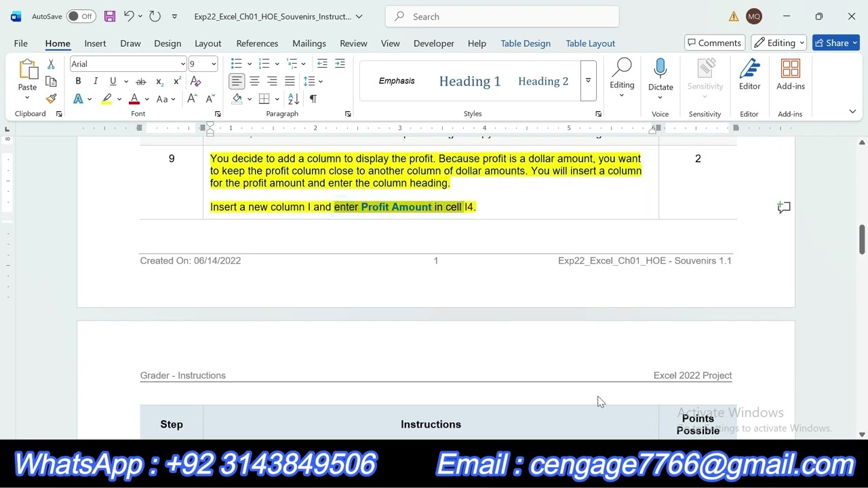The height and width of the screenshot is (488, 868).
Task: Click the Share button
Action: tap(836, 43)
